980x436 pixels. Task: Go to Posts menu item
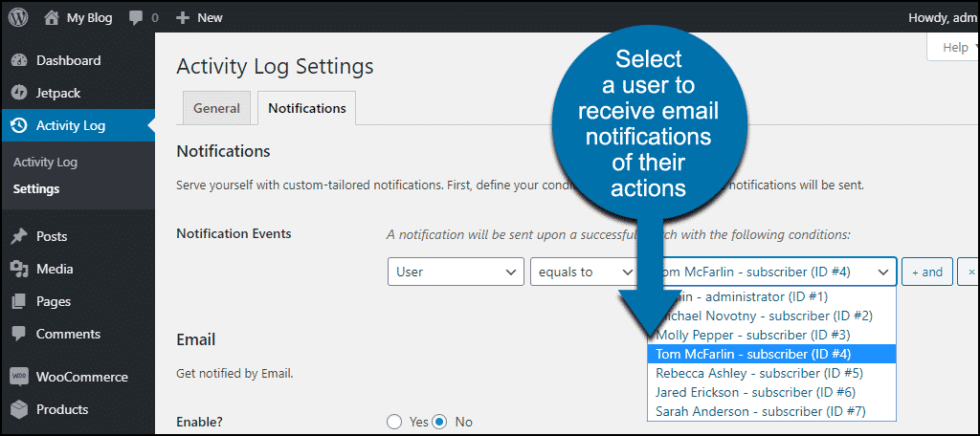52,237
